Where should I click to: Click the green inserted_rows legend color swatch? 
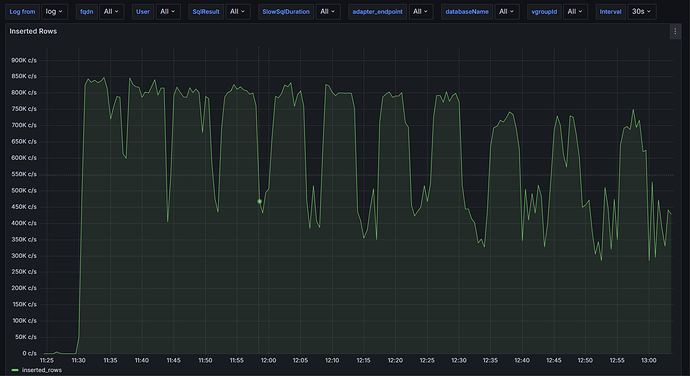tap(15, 370)
